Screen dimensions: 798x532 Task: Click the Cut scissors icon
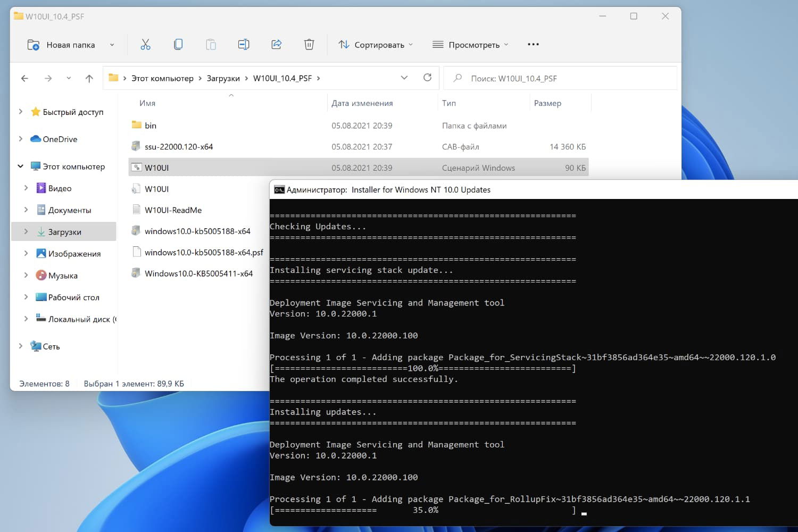(145, 45)
